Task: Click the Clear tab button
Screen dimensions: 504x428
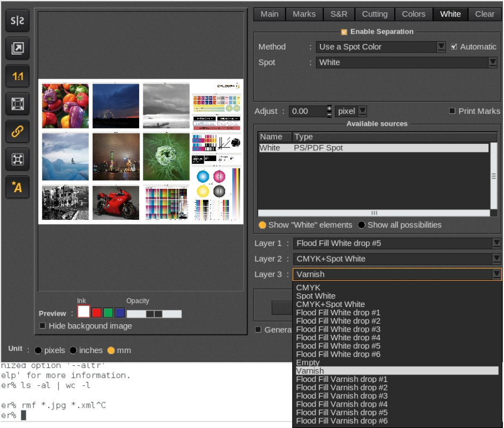Action: pyautogui.click(x=485, y=14)
